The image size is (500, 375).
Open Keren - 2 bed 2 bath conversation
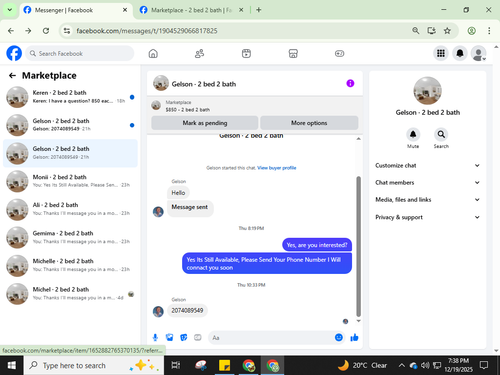pyautogui.click(x=70, y=97)
